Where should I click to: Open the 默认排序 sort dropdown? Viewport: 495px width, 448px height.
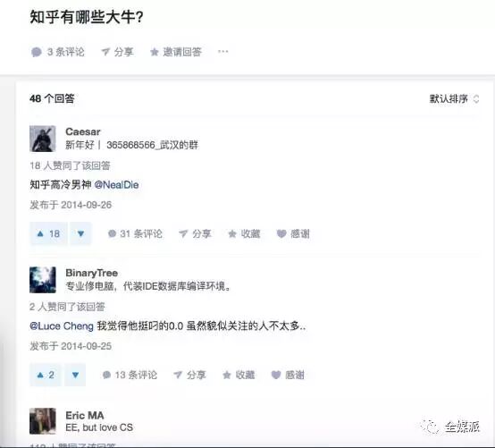click(454, 99)
